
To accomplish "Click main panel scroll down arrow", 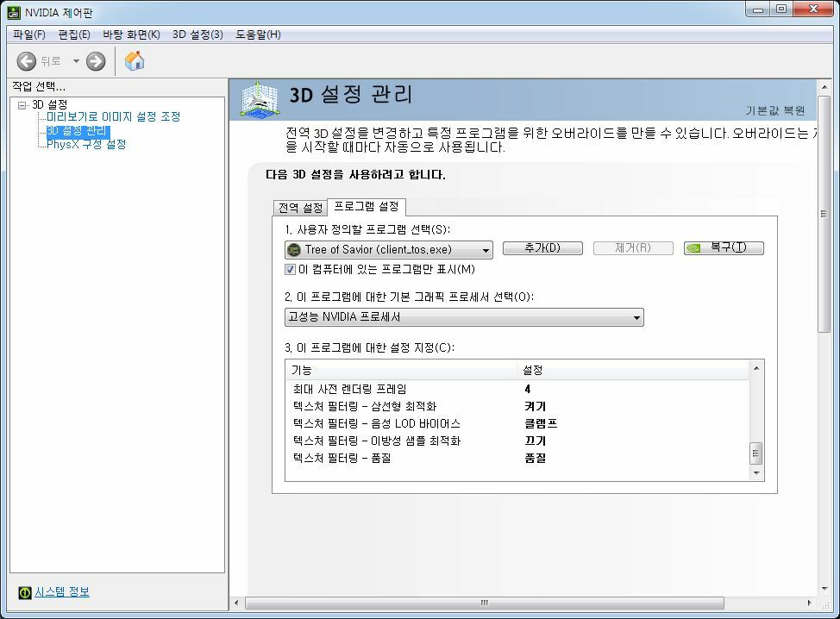I will (824, 589).
